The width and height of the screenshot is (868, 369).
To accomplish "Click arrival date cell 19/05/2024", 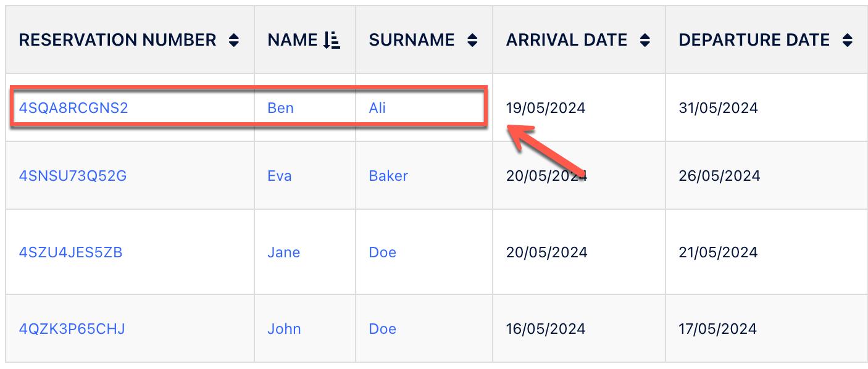I will pyautogui.click(x=546, y=108).
